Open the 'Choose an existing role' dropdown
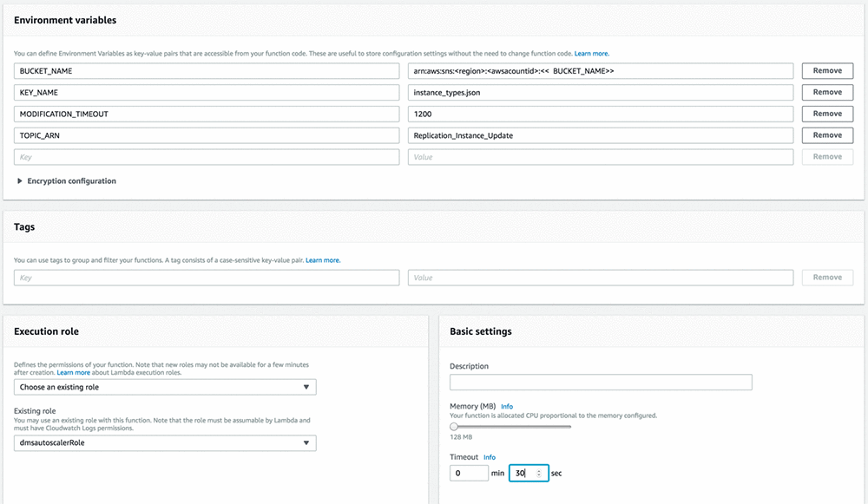The image size is (868, 504). tap(165, 387)
